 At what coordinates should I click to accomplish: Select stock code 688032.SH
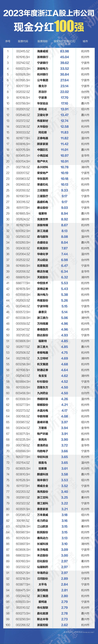(x=23, y=555)
